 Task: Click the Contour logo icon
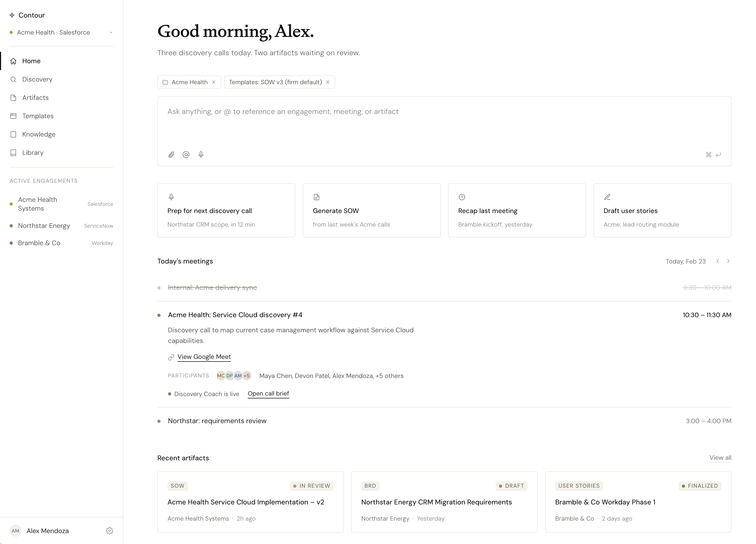(12, 15)
